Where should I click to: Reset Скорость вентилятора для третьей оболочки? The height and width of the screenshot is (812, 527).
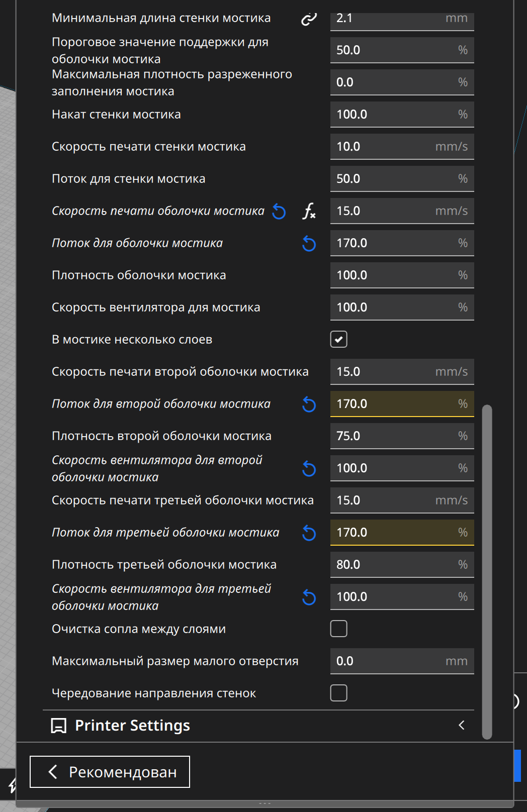tap(309, 597)
